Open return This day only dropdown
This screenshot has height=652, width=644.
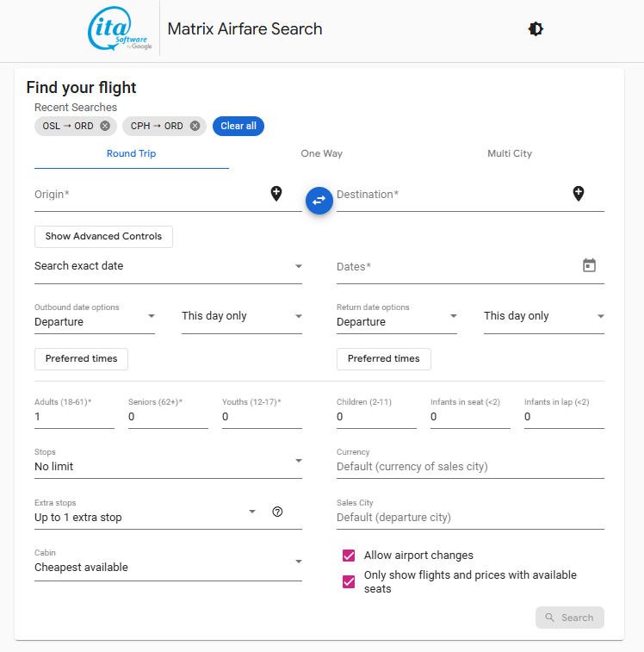(x=544, y=316)
